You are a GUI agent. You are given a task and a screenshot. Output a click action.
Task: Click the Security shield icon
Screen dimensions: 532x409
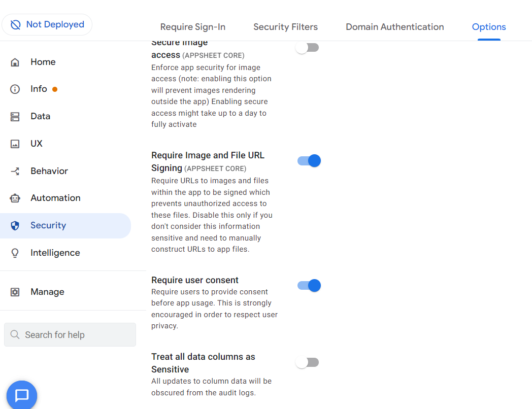(15, 225)
